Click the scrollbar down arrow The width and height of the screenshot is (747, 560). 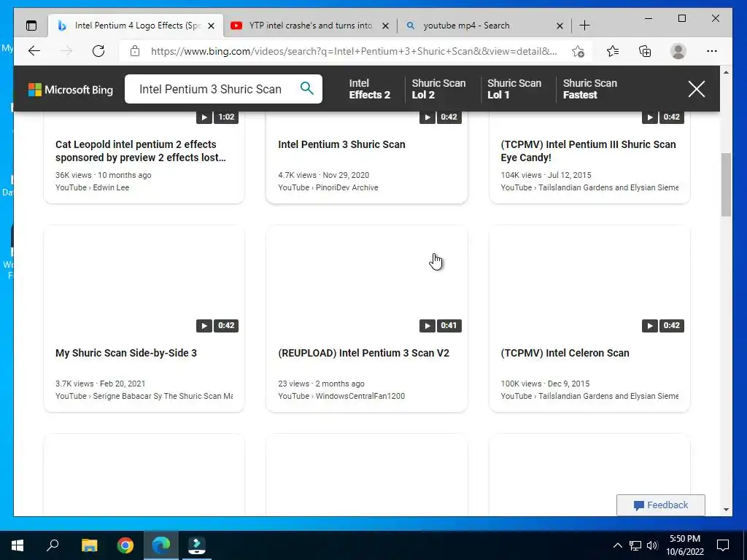tap(726, 510)
